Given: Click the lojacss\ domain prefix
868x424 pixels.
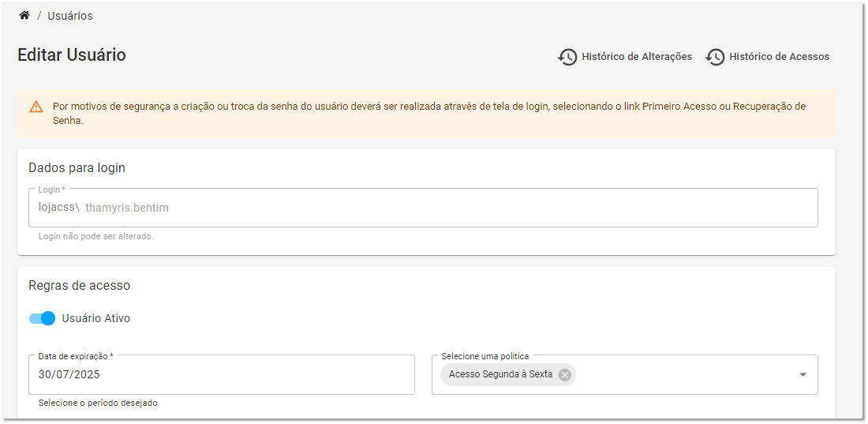Looking at the screenshot, I should 58,208.
